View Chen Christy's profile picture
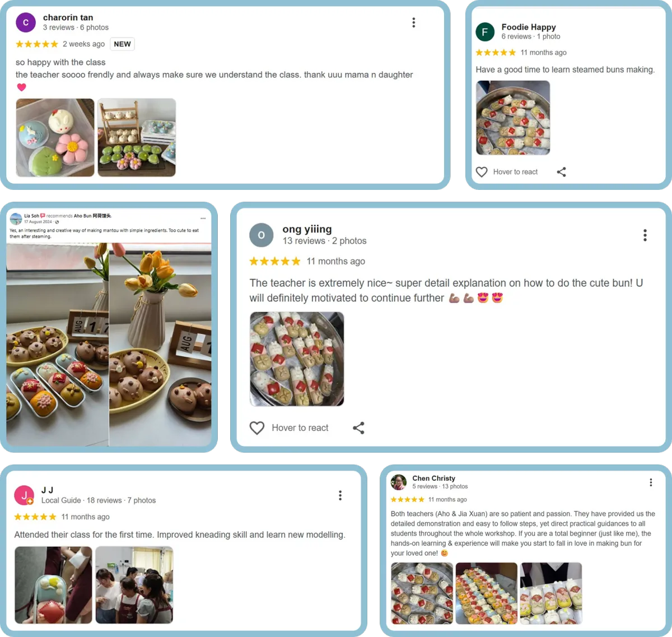Image resolution: width=672 pixels, height=637 pixels. (399, 482)
